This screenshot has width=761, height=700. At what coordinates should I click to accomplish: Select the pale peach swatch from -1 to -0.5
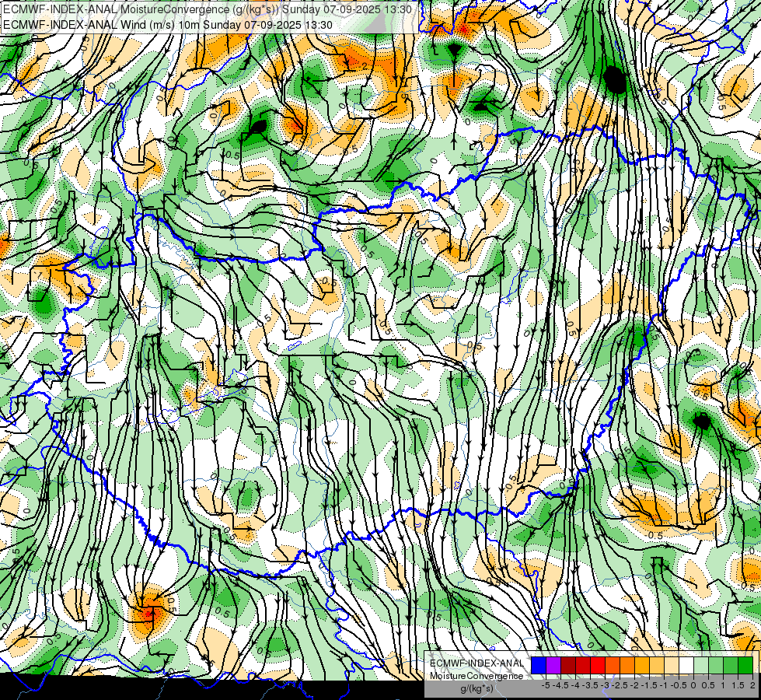click(x=671, y=665)
